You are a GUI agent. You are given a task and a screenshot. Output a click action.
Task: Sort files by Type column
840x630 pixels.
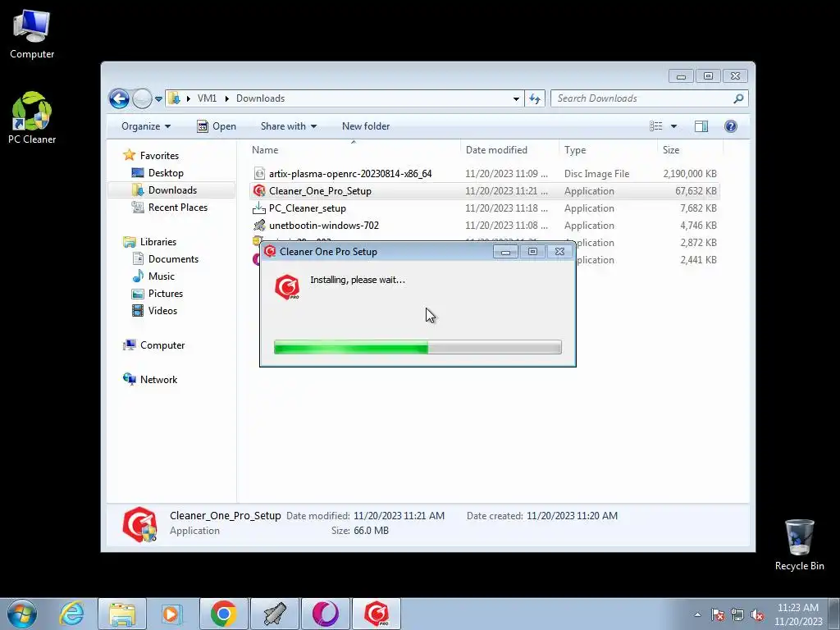(x=608, y=150)
